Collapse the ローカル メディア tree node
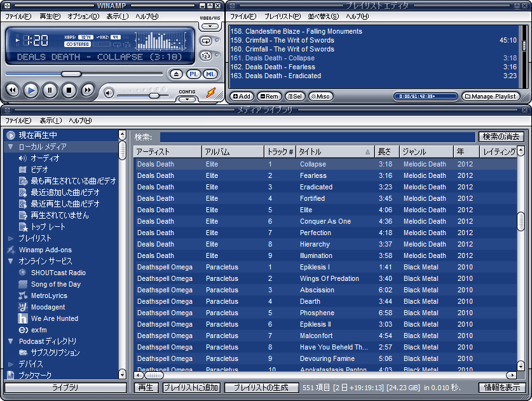 point(11,147)
